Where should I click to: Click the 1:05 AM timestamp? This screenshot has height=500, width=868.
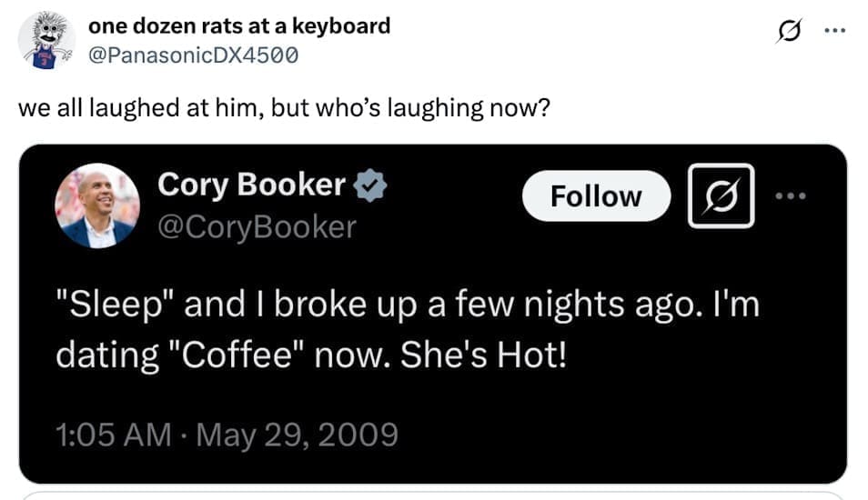tap(114, 435)
